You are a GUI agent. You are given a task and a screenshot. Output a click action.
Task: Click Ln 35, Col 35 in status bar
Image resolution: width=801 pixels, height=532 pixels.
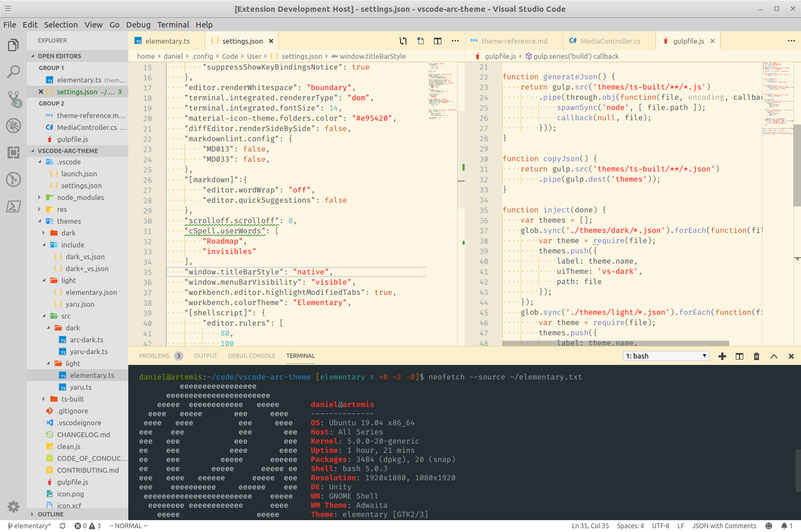point(590,526)
